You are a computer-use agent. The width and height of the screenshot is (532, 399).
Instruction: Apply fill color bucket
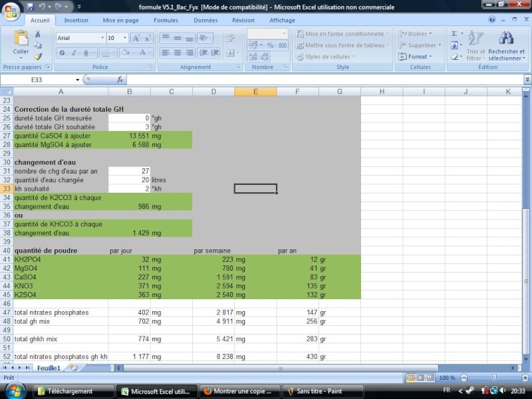coord(127,53)
